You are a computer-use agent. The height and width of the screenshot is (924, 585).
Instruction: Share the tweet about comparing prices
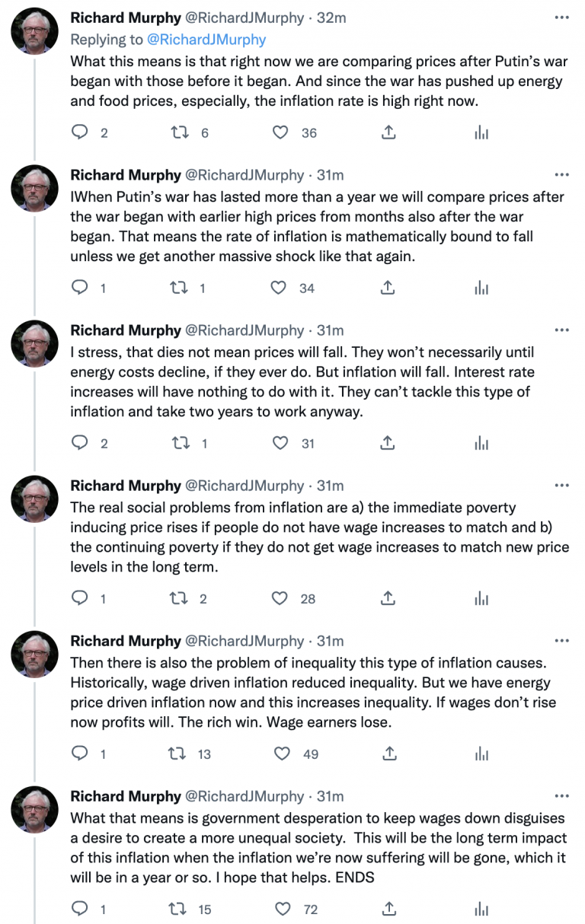388,132
